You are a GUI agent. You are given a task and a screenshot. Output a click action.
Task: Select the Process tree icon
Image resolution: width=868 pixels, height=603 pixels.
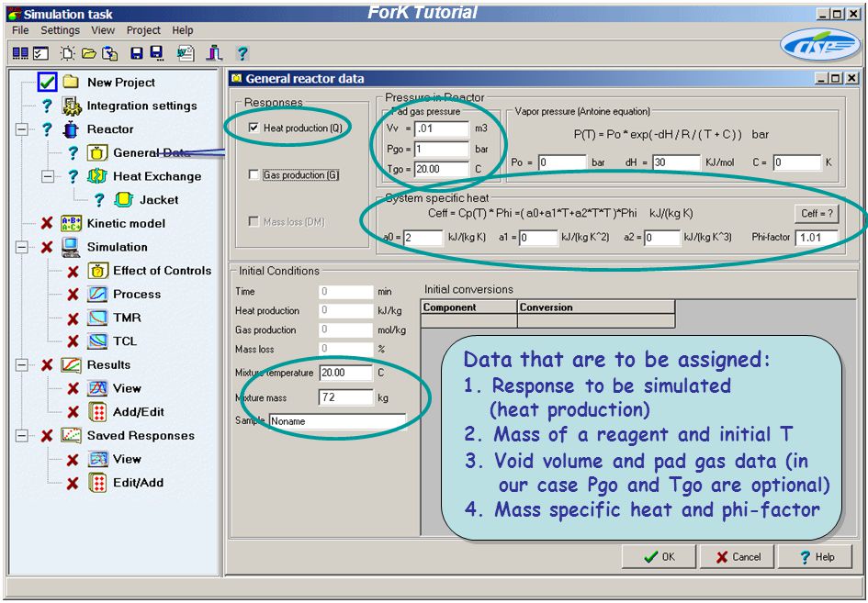click(97, 295)
